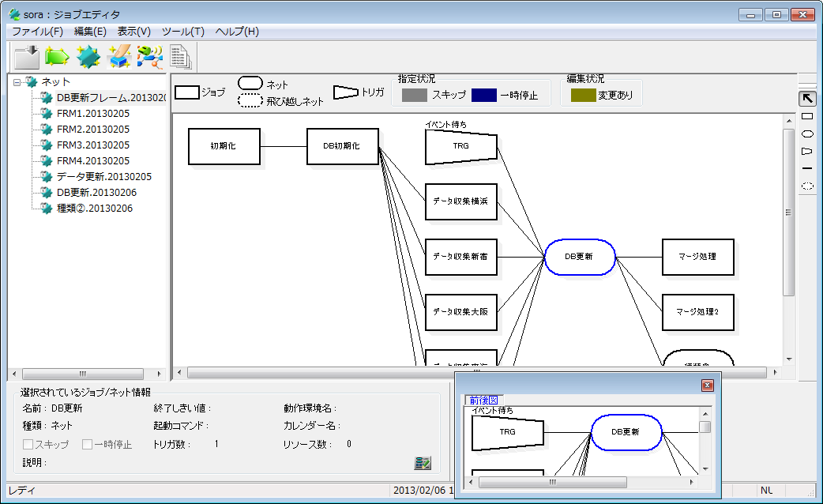Click popup preview horizontal scrollbar right arrow
Viewport: 823px width, 504px height.
692,482
